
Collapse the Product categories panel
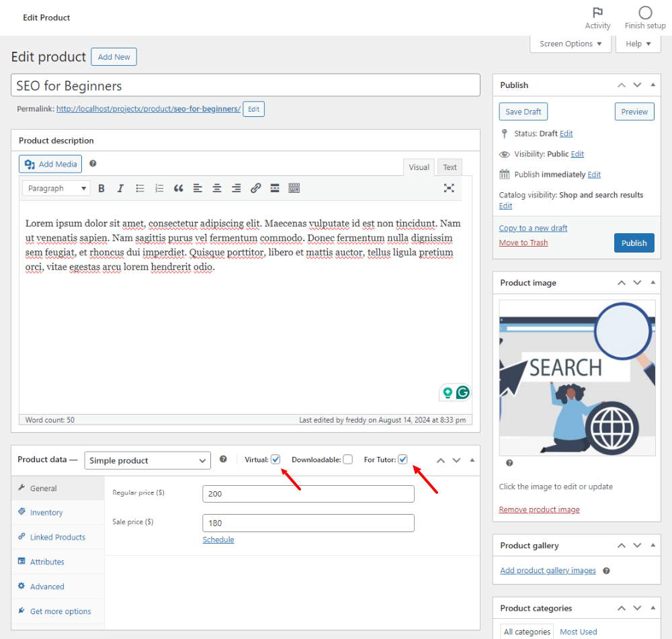pos(653,607)
